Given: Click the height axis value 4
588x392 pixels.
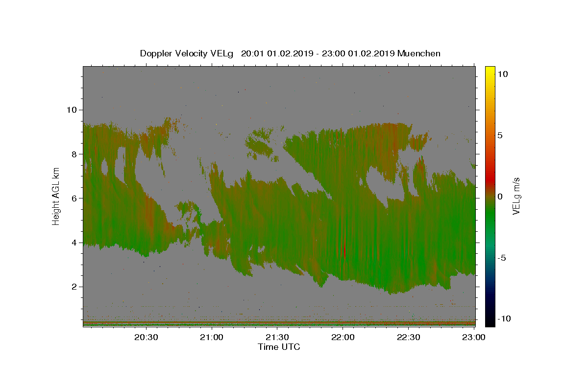Looking at the screenshot, I should (73, 243).
